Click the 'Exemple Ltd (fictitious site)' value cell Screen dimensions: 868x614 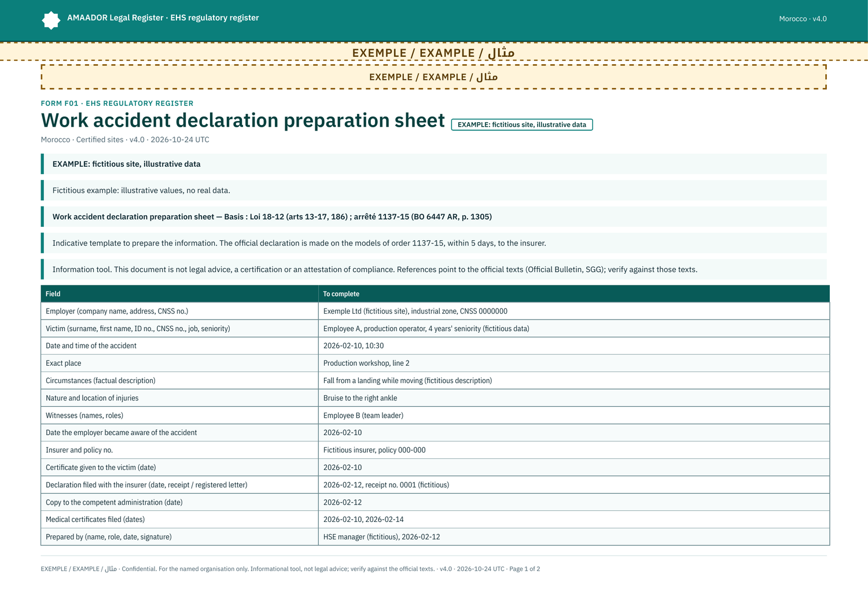pos(574,311)
